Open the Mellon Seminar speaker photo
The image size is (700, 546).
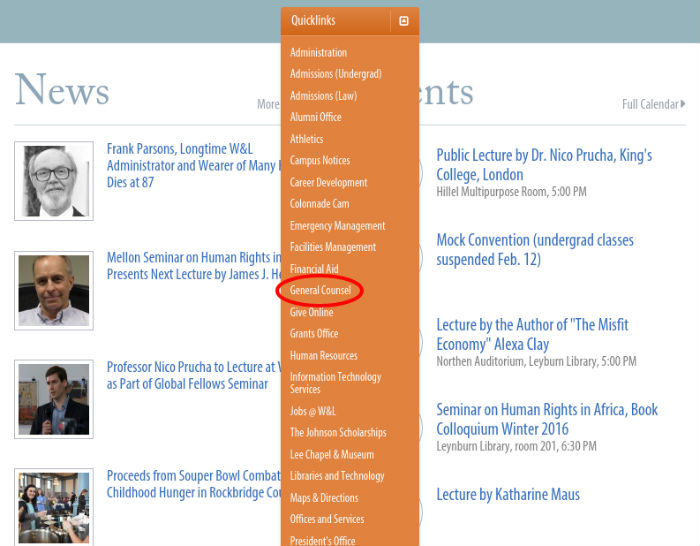53,290
